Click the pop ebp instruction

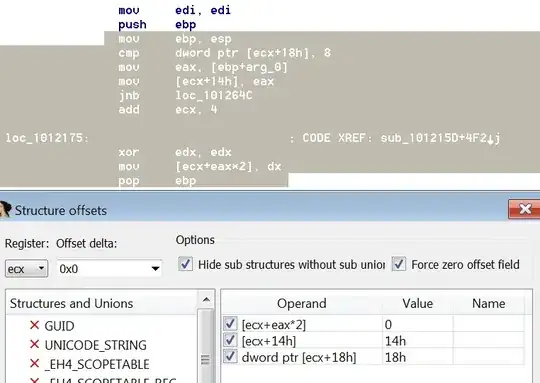pos(157,181)
